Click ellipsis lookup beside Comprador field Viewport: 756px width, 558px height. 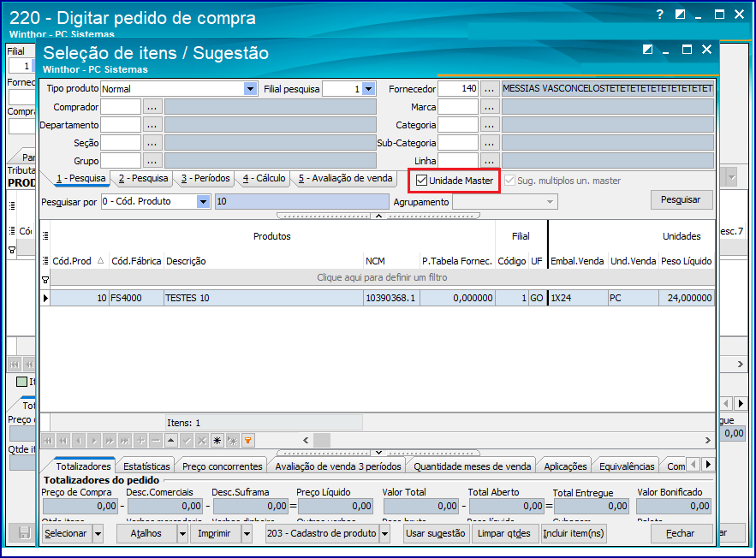[152, 107]
